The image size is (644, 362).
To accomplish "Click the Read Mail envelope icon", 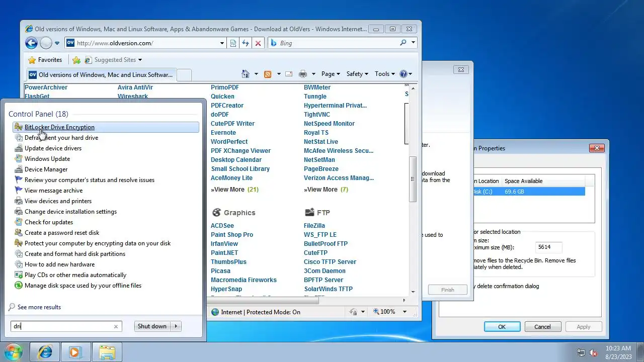I will (x=289, y=74).
